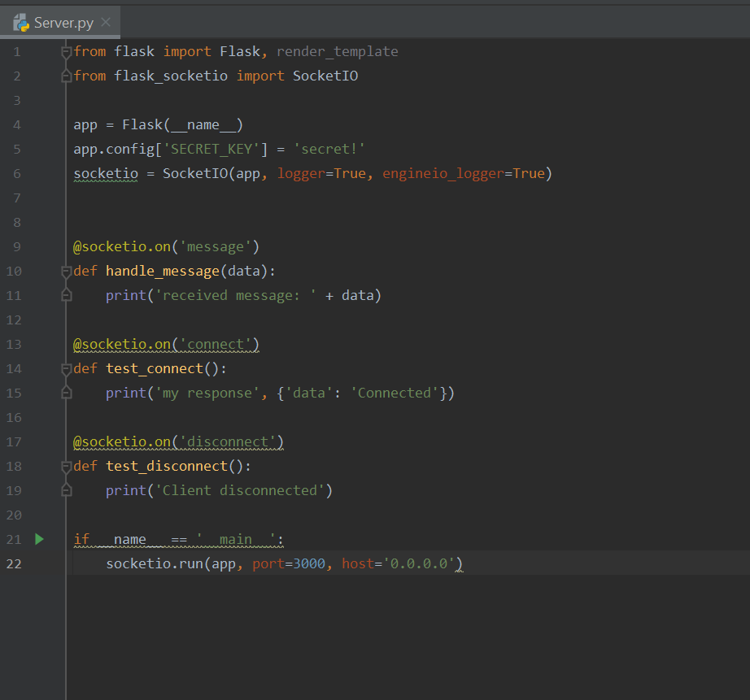750x700 pixels.
Task: Click line number 13 in the gutter
Action: tap(14, 344)
